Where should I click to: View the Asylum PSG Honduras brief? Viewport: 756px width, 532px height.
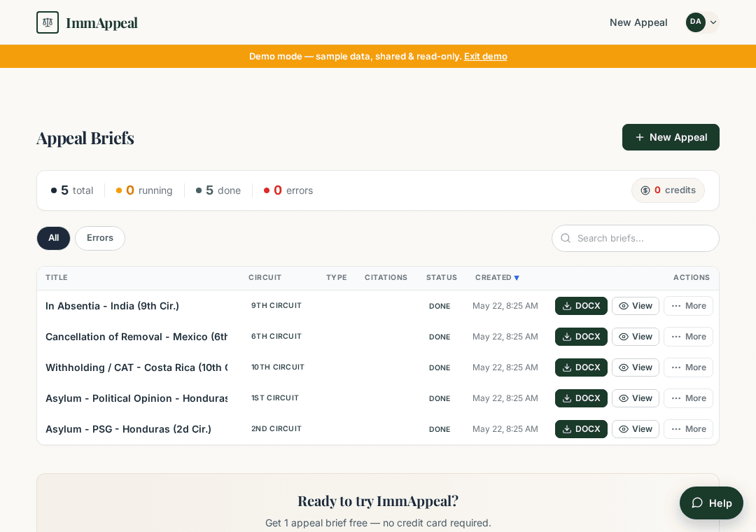pos(636,429)
